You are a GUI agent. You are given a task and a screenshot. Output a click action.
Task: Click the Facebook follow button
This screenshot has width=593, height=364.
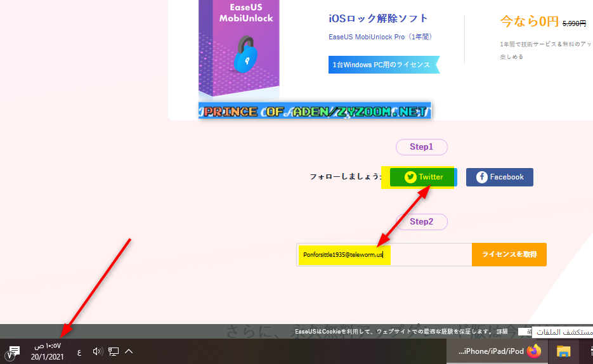pyautogui.click(x=500, y=178)
